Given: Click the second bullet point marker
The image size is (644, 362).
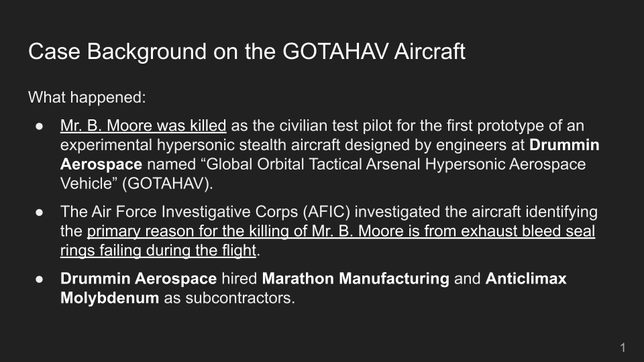Looking at the screenshot, I should click(40, 213).
